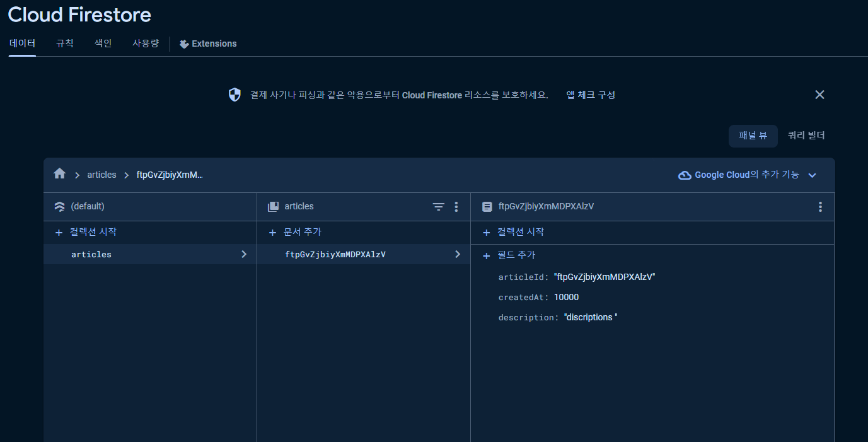
Task: Dismiss the App Check banner with the X
Action: 819,95
